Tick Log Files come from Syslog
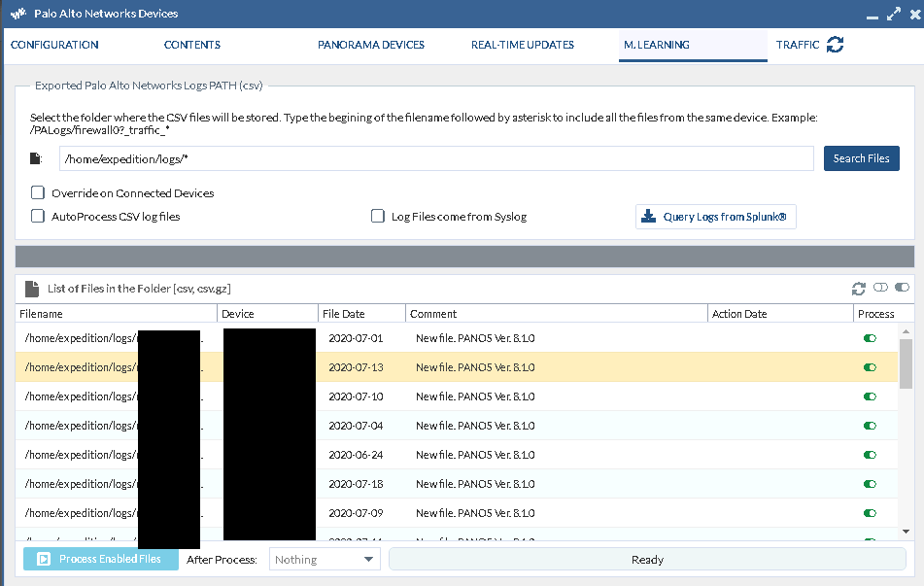Image resolution: width=924 pixels, height=586 pixels. coord(378,217)
